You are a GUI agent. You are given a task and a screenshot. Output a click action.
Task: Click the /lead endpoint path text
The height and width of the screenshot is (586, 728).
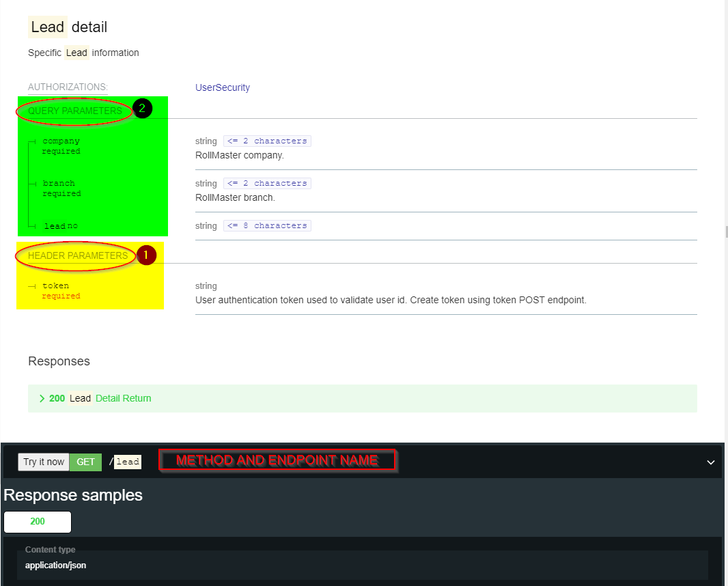click(125, 462)
